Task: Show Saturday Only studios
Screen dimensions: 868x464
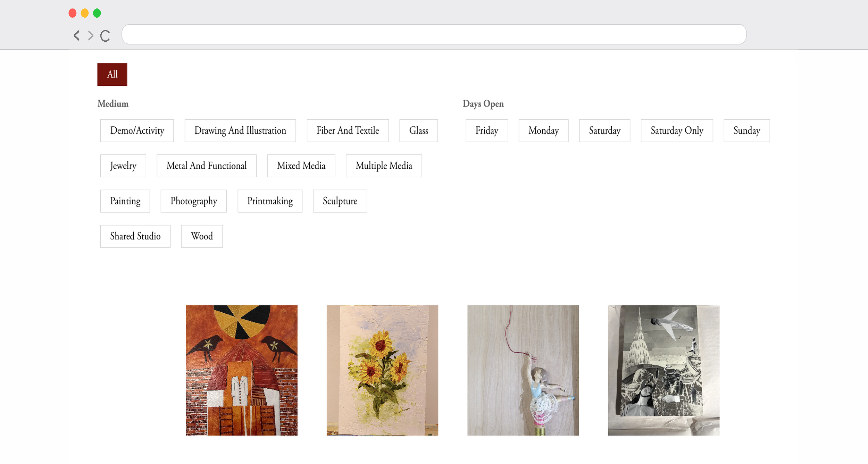Action: (677, 130)
